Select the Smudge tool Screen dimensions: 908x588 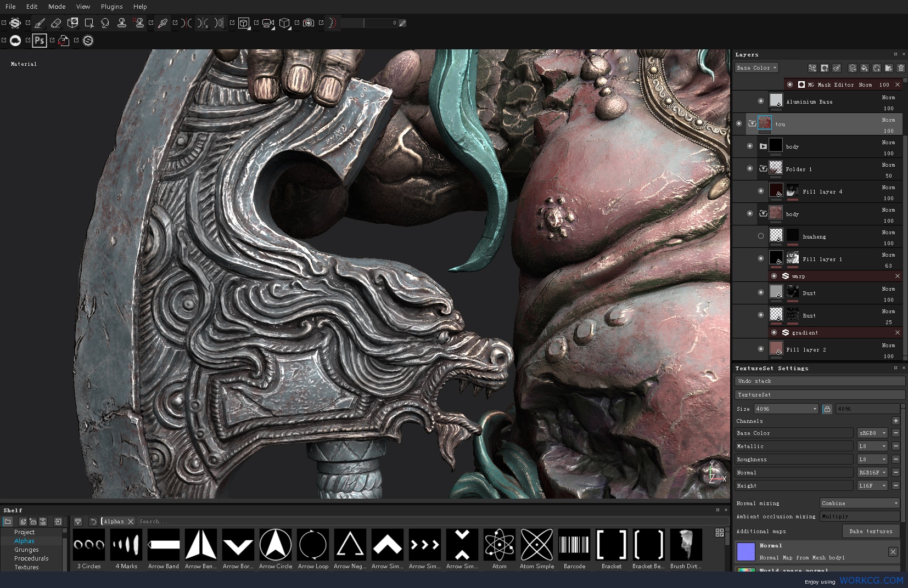coord(105,23)
